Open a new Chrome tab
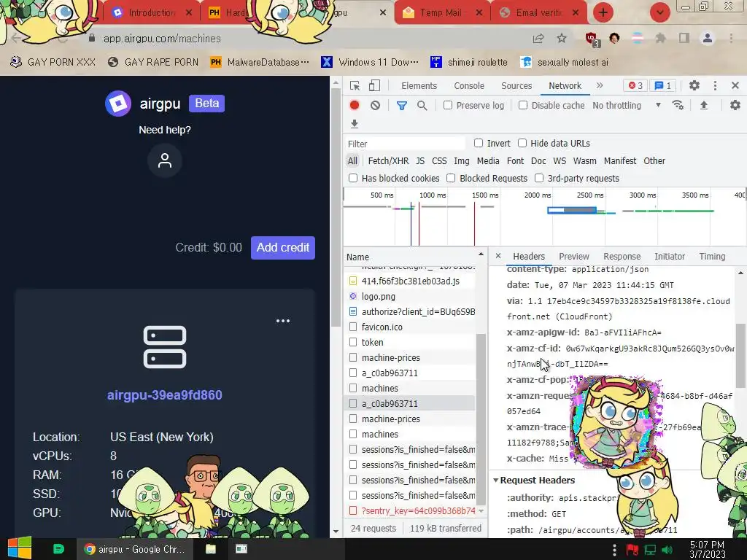The image size is (747, 560). point(603,12)
